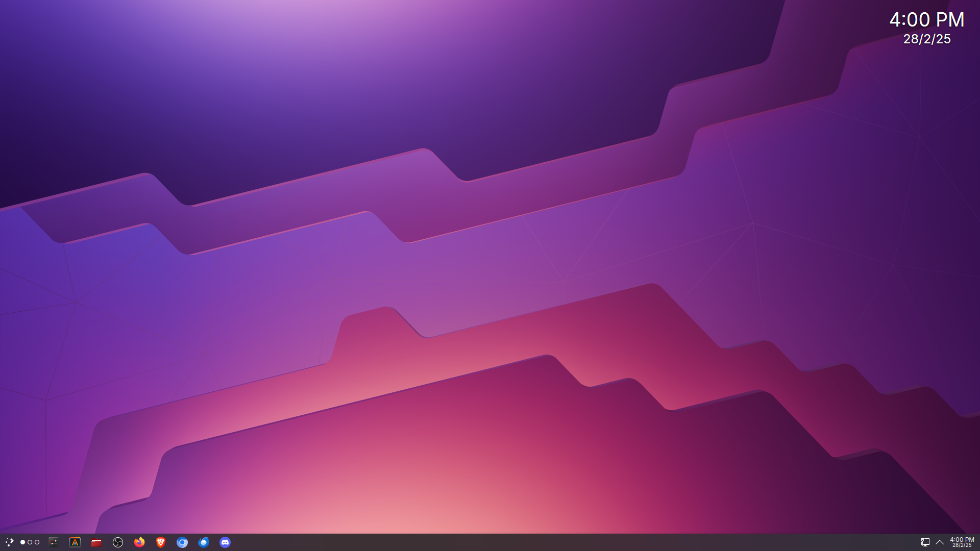This screenshot has height=551, width=980.
Task: Launch Brave browser from the taskbar
Action: [161, 542]
